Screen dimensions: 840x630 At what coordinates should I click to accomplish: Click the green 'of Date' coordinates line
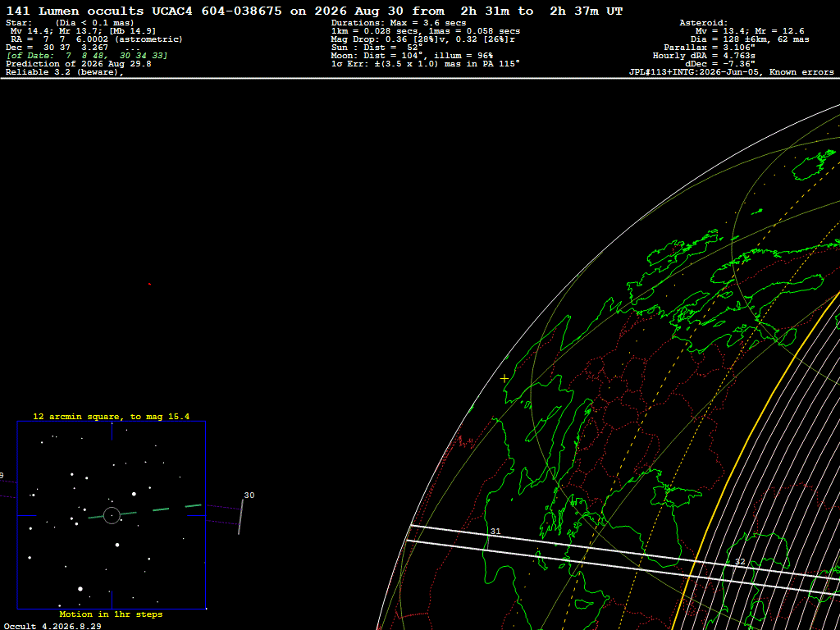click(87, 56)
